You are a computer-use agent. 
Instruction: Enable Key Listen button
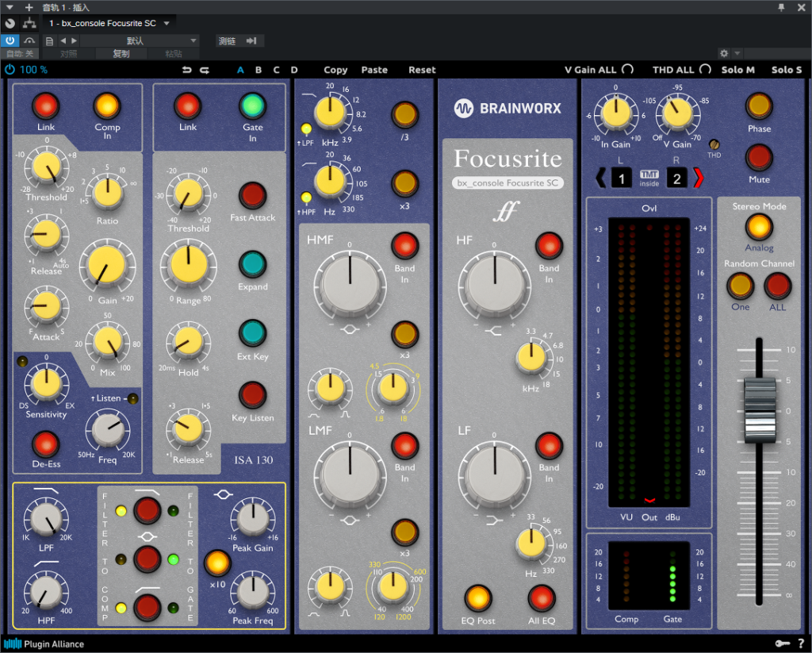(x=252, y=395)
